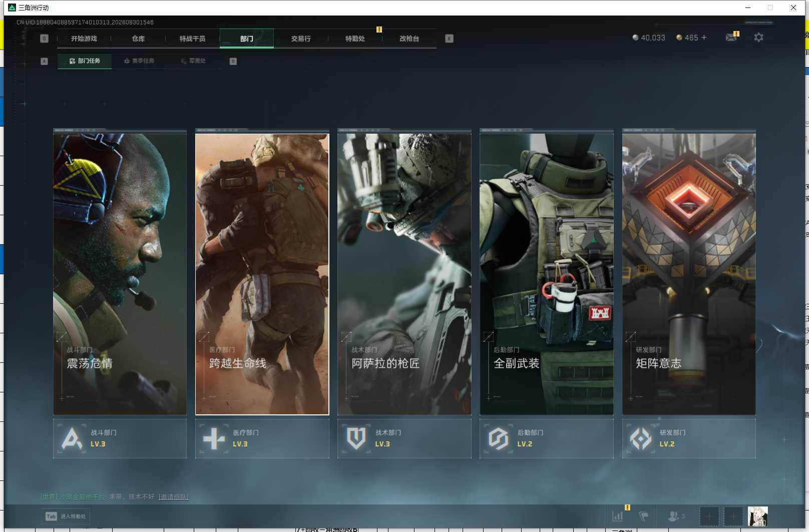Click the 40,033 currency balance
Image resolution: width=809 pixels, height=532 pixels.
coord(653,38)
